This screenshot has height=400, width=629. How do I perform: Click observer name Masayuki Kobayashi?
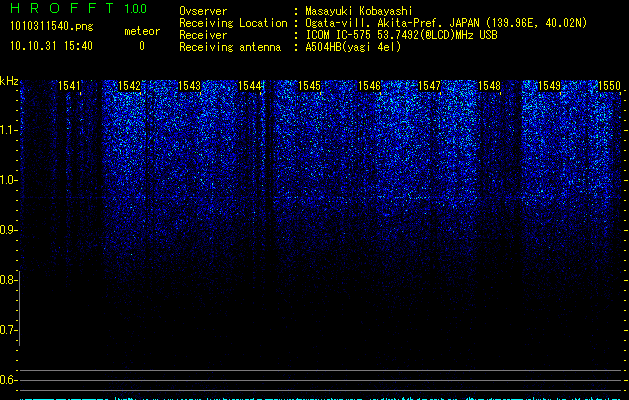click(x=359, y=11)
